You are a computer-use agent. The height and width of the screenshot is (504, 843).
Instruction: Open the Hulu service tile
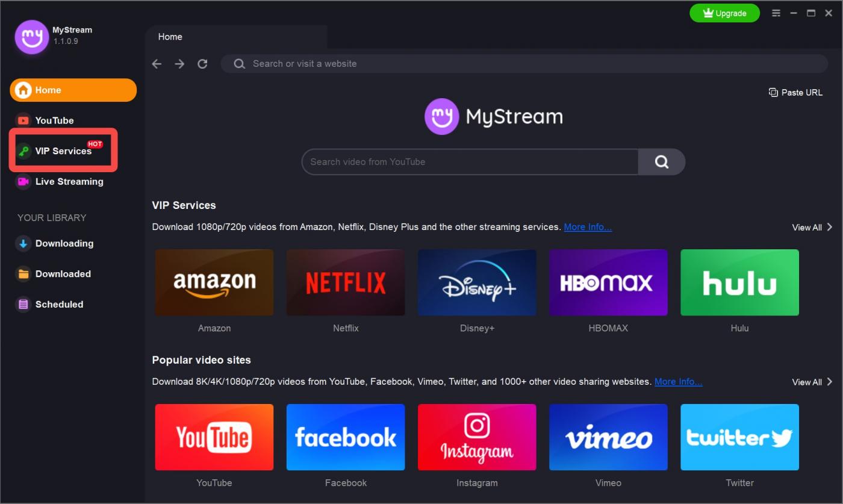[739, 282]
